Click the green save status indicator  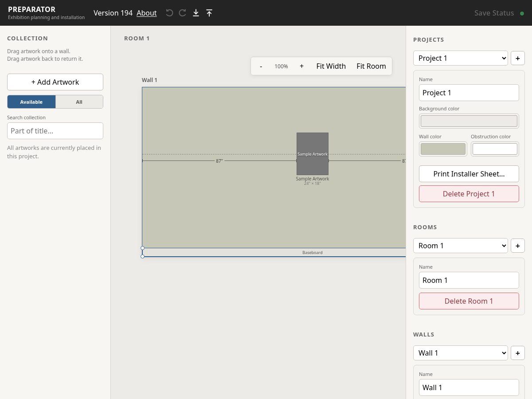(522, 13)
